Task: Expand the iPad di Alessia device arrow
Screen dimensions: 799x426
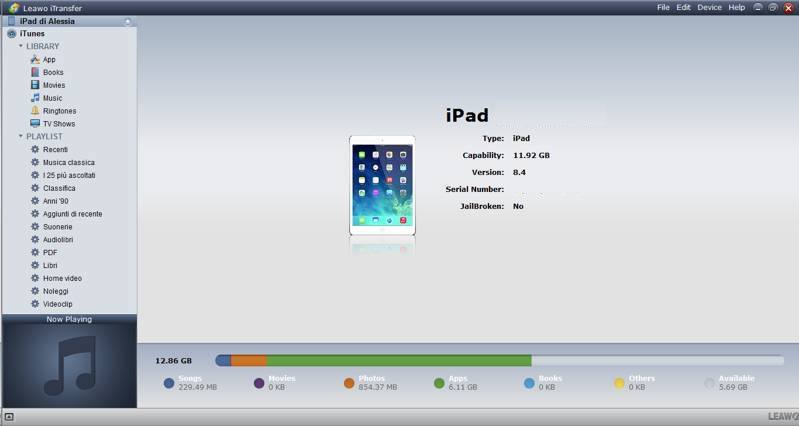Action: coord(127,21)
